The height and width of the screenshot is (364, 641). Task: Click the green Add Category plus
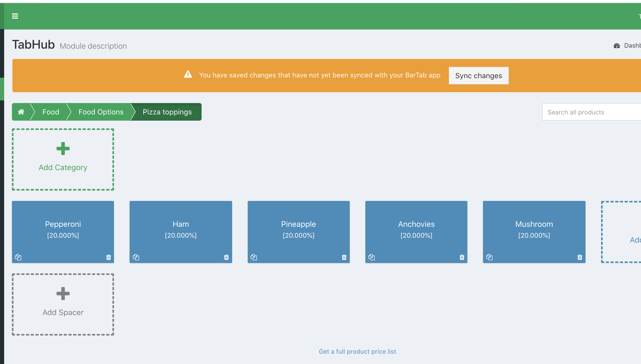63,149
